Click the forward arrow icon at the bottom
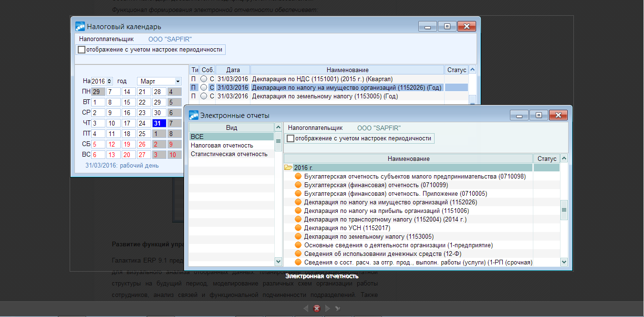The height and width of the screenshot is (317, 644). pos(327,308)
